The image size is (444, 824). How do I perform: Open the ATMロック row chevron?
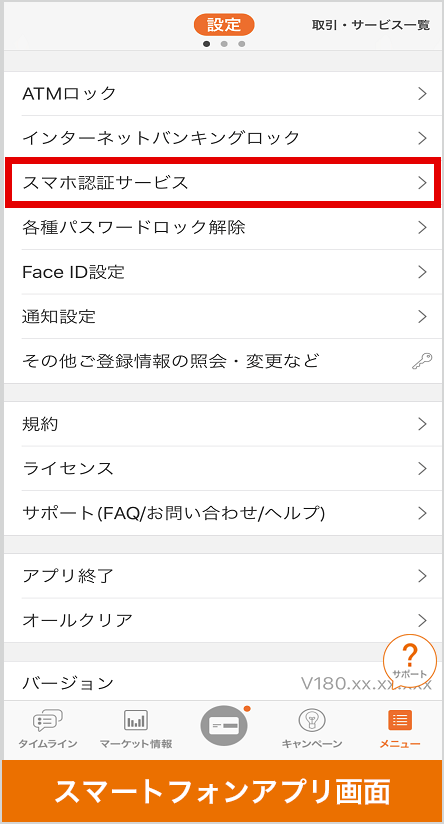[422, 94]
